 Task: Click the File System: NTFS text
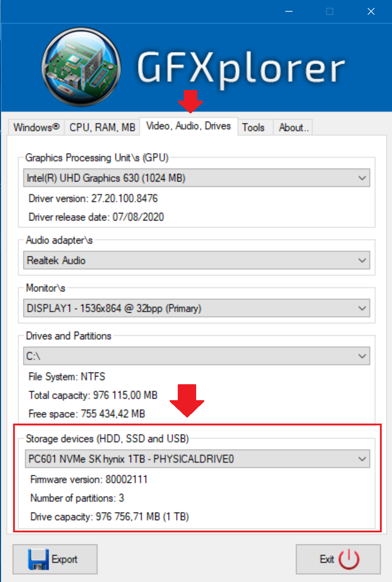tap(67, 376)
